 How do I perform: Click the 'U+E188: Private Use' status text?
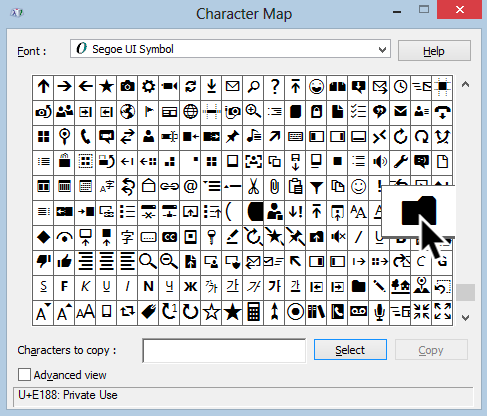(x=68, y=395)
